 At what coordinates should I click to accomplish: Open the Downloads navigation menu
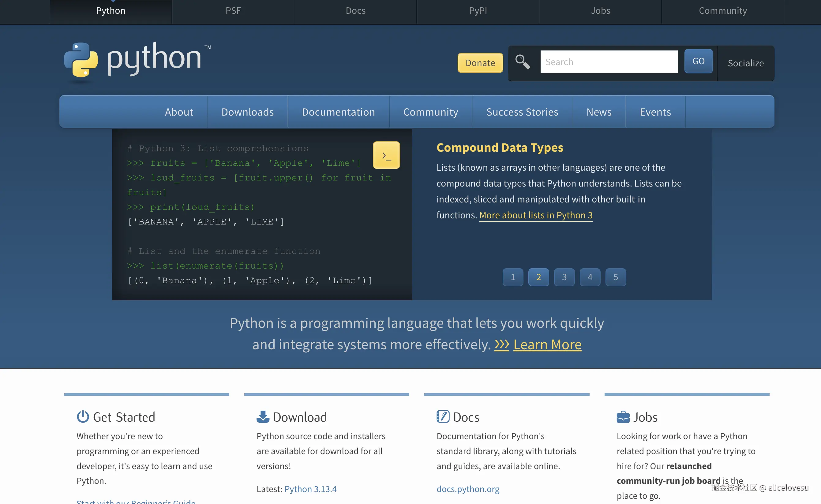(248, 112)
